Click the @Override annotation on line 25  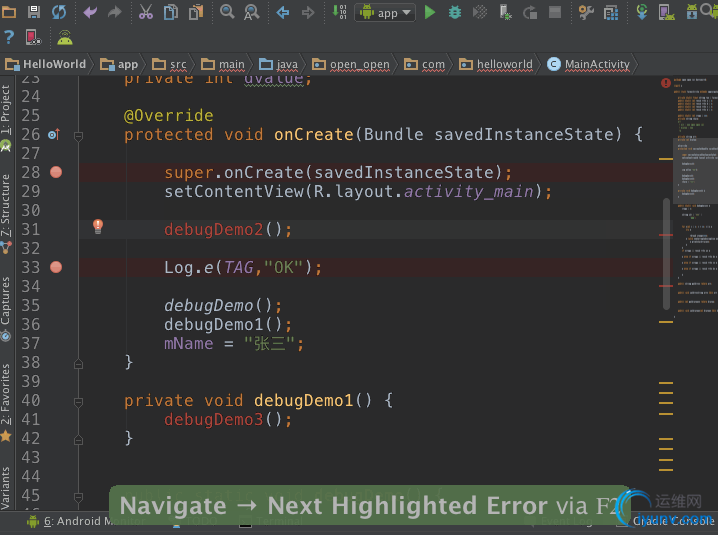click(x=169, y=115)
